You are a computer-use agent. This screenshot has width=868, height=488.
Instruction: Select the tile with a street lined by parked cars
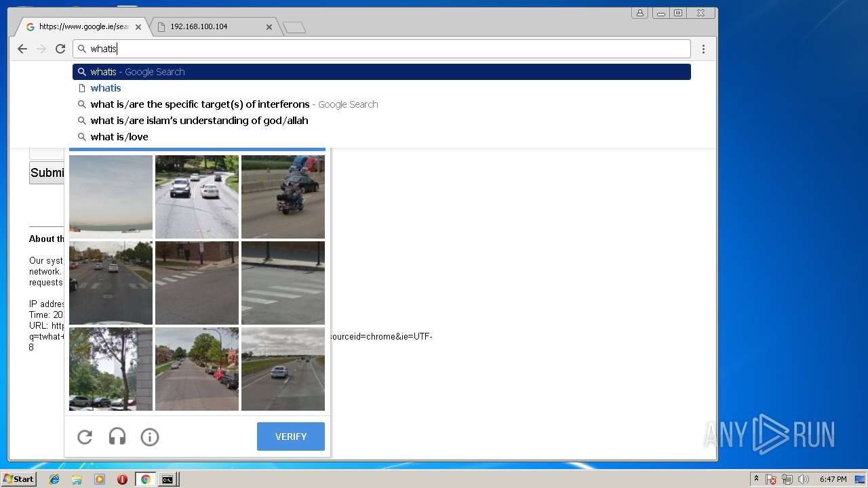(x=197, y=369)
